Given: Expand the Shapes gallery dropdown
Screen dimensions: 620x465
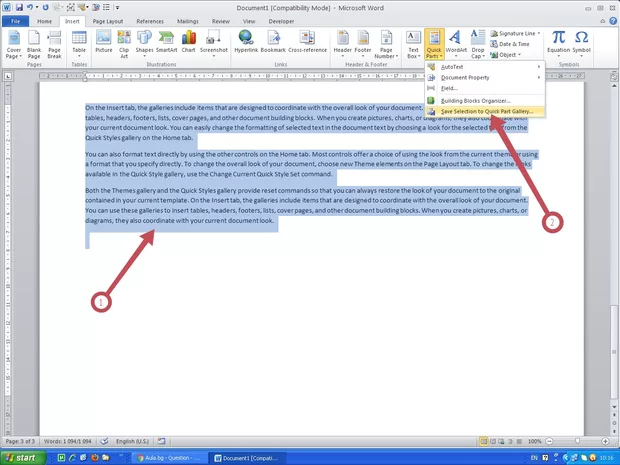Looking at the screenshot, I should tap(145, 44).
